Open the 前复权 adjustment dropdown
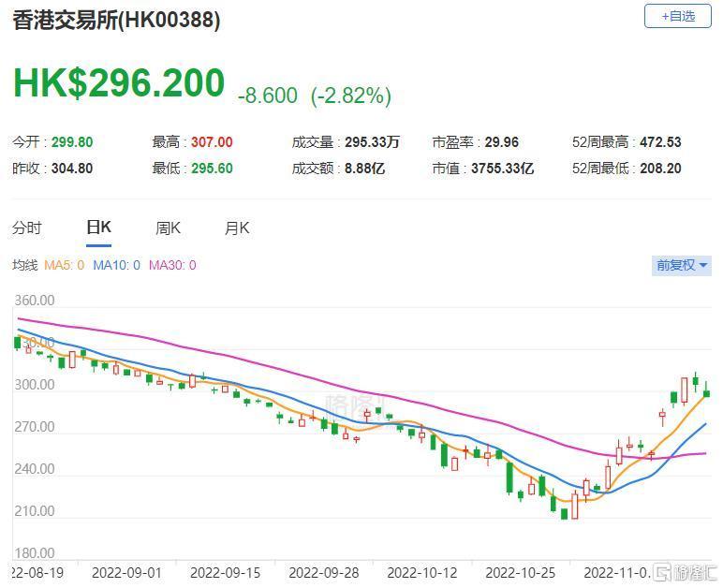The image size is (723, 588). (681, 265)
